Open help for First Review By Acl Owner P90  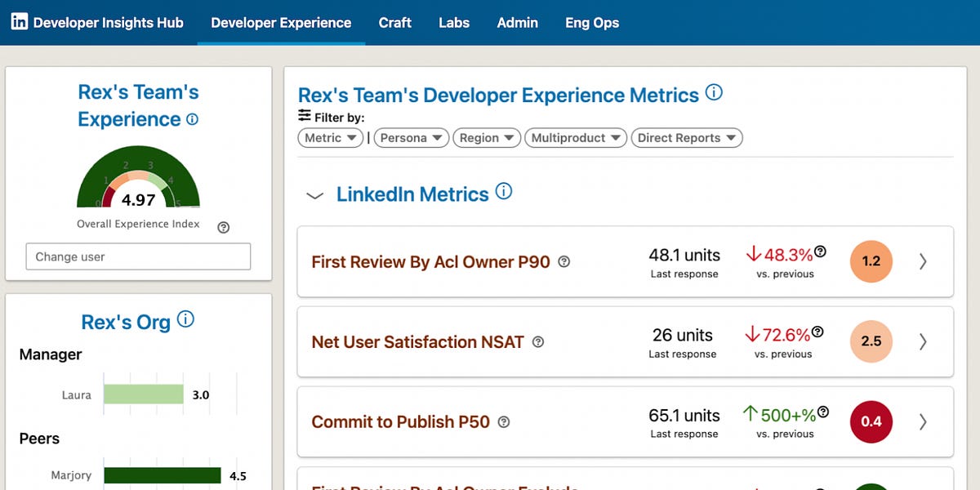pos(563,261)
